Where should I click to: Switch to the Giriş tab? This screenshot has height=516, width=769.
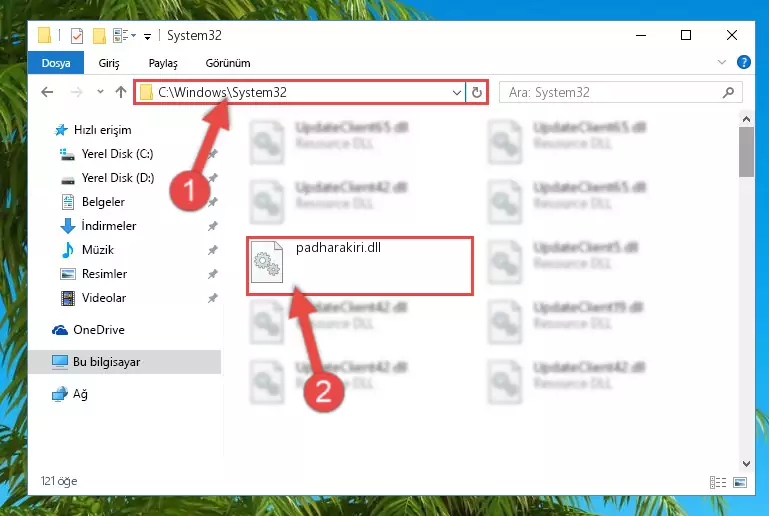(109, 63)
